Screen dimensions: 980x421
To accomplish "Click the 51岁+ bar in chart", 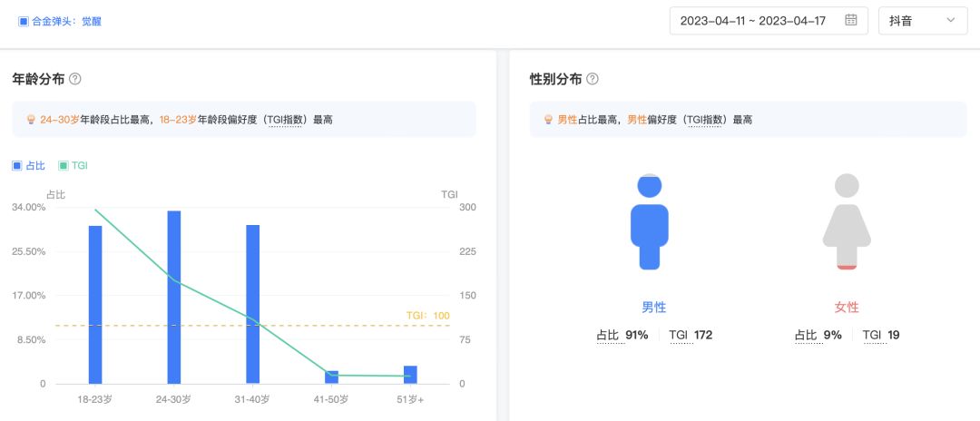I will coord(410,375).
